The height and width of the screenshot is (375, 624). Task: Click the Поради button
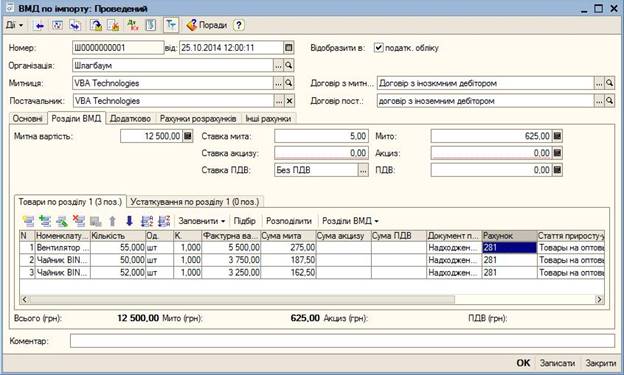[x=207, y=25]
